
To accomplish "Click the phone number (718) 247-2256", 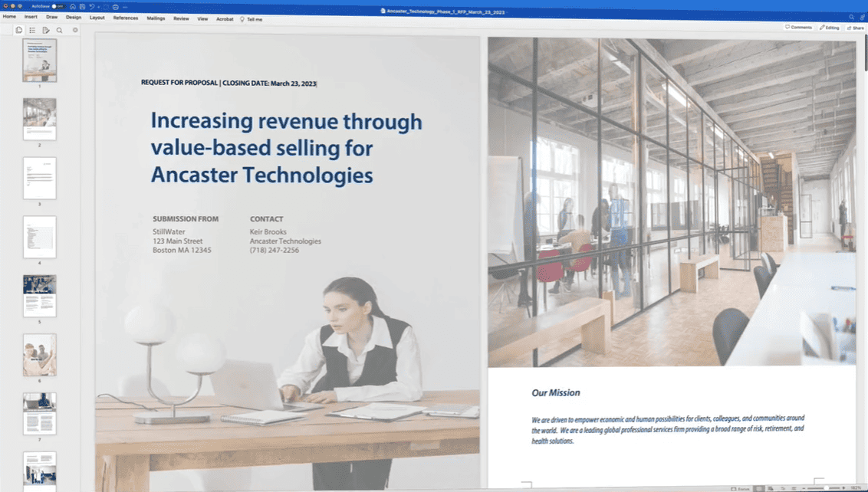I will click(x=274, y=250).
